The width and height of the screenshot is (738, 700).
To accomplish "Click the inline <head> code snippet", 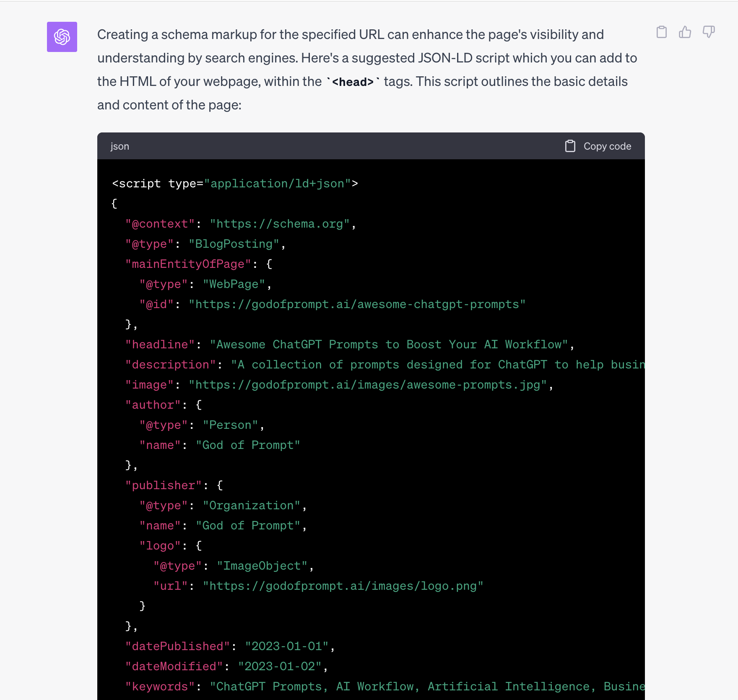I will tap(353, 82).
